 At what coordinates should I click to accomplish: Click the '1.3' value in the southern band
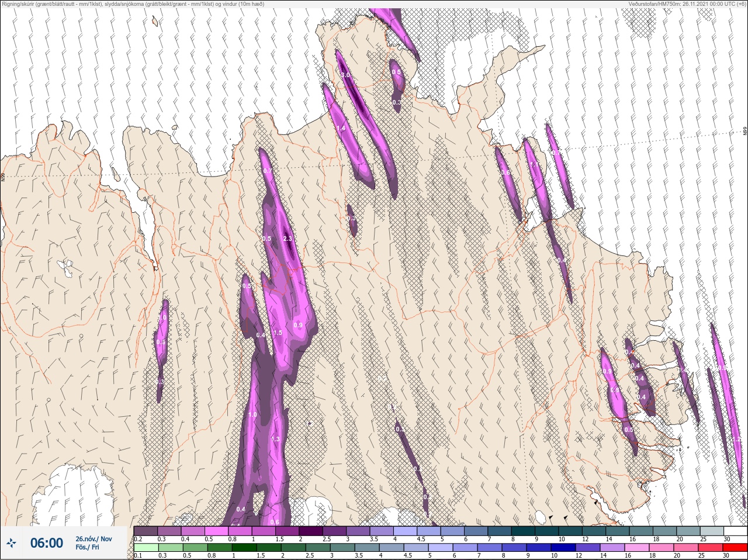(276, 439)
